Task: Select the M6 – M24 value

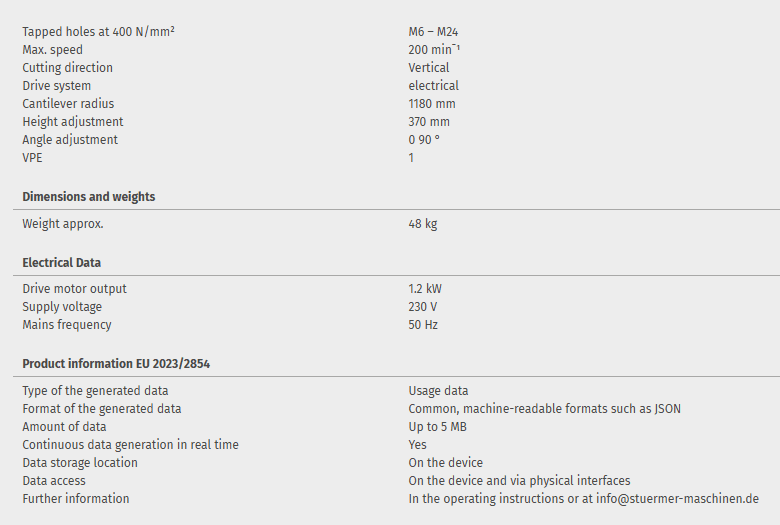Action: (x=432, y=32)
